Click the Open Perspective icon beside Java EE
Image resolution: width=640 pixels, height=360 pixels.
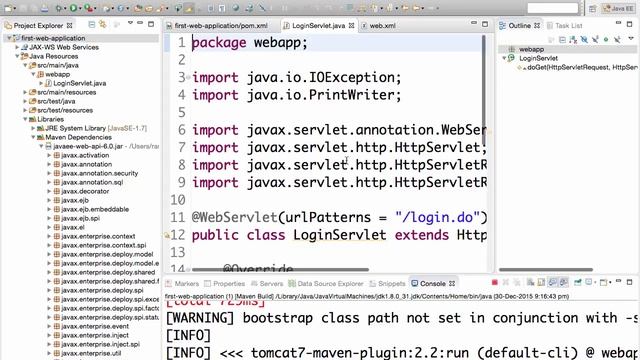(x=593, y=8)
